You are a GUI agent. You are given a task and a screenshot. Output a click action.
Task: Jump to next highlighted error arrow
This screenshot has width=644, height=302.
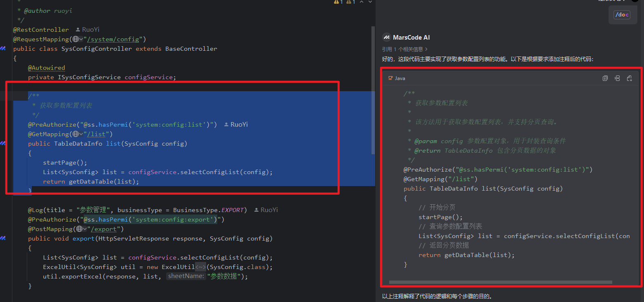pyautogui.click(x=370, y=2)
